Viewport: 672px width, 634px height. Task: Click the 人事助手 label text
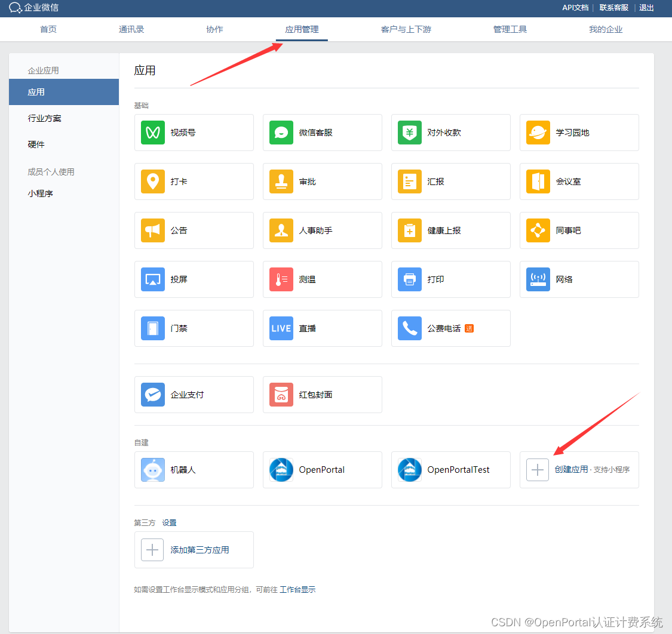point(315,230)
